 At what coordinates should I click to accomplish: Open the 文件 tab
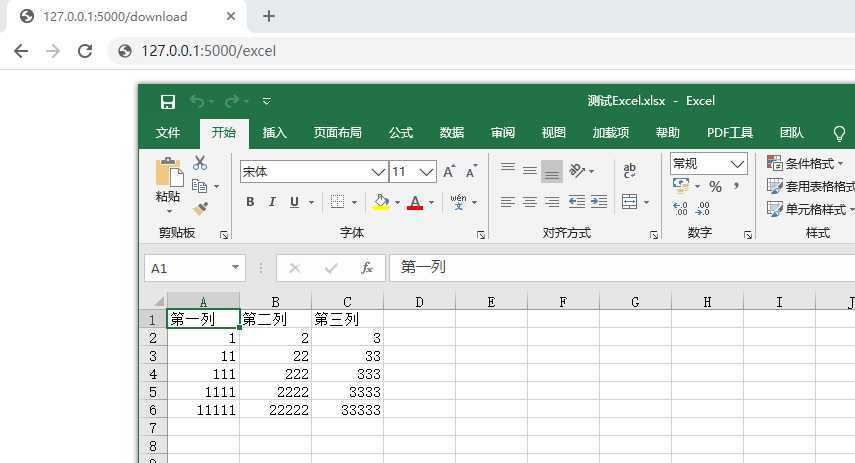[x=167, y=133]
